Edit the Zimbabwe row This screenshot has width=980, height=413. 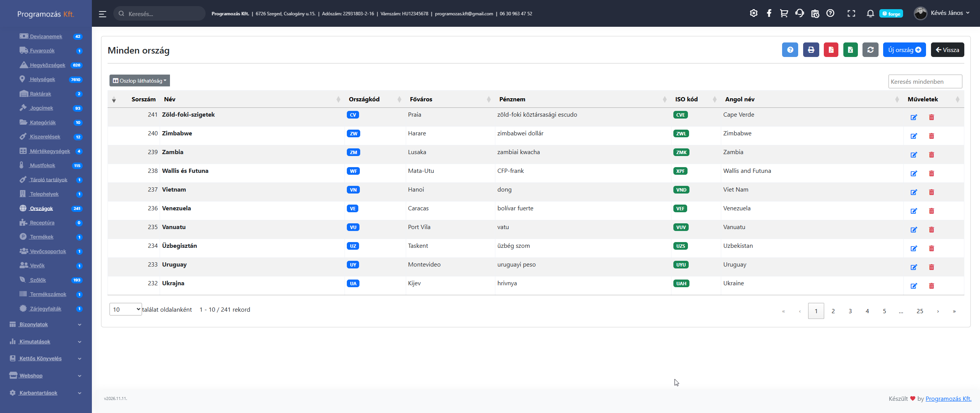(914, 136)
